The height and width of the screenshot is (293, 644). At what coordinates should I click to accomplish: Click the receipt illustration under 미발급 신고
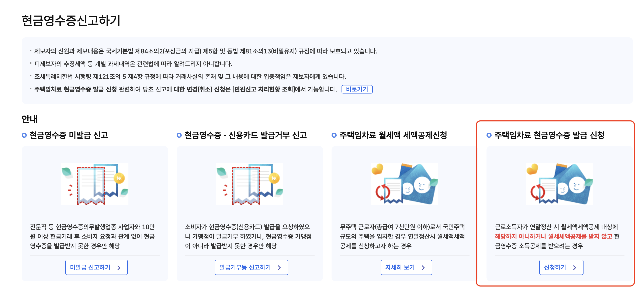point(95,184)
